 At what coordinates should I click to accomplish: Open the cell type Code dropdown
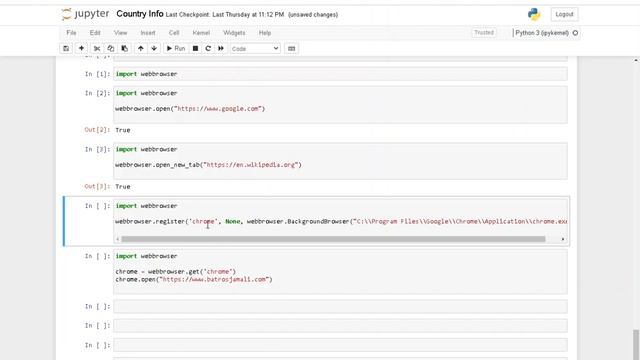(255, 49)
